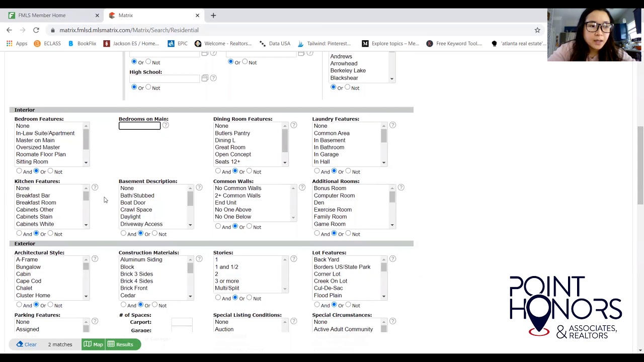Click the Garage spaces input field

click(x=182, y=330)
